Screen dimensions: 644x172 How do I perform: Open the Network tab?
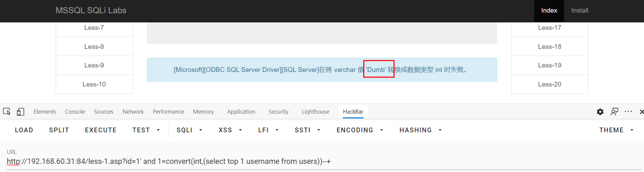point(133,112)
